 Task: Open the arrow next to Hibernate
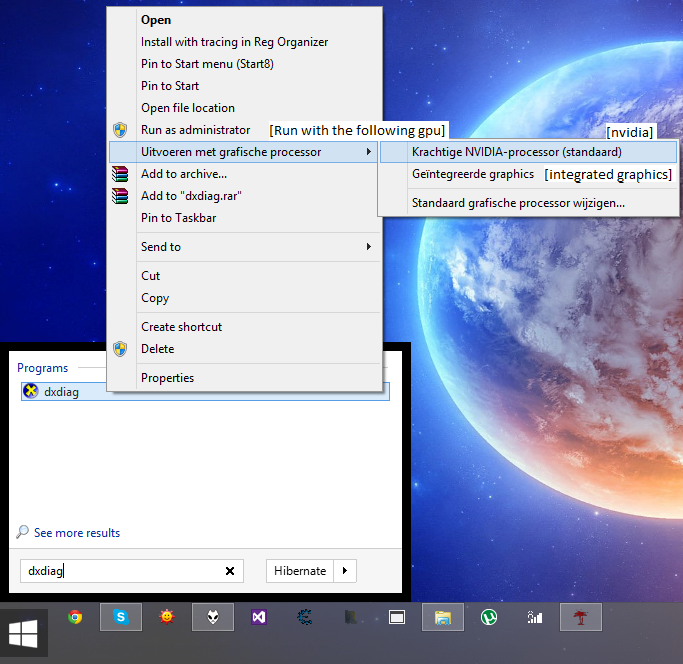(x=345, y=571)
